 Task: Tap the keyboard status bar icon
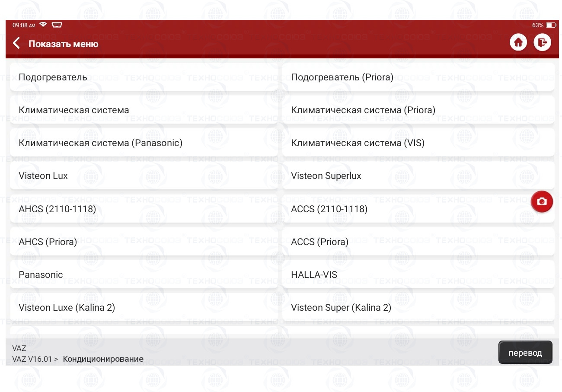(57, 25)
